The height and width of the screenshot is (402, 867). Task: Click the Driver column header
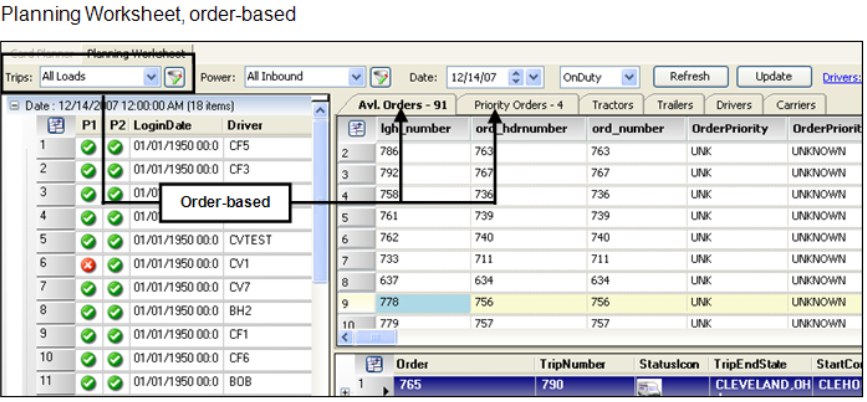pos(268,126)
